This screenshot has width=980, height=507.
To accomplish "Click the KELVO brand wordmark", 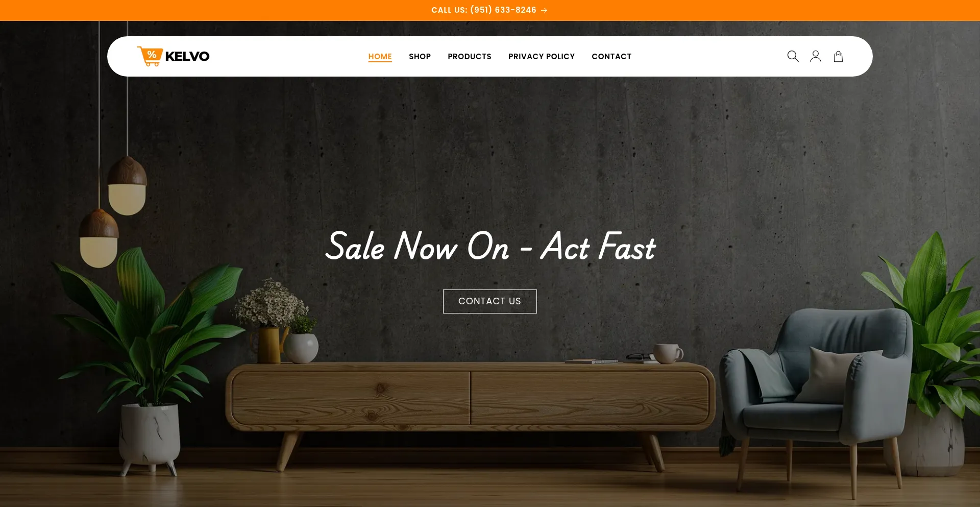I will coord(187,56).
